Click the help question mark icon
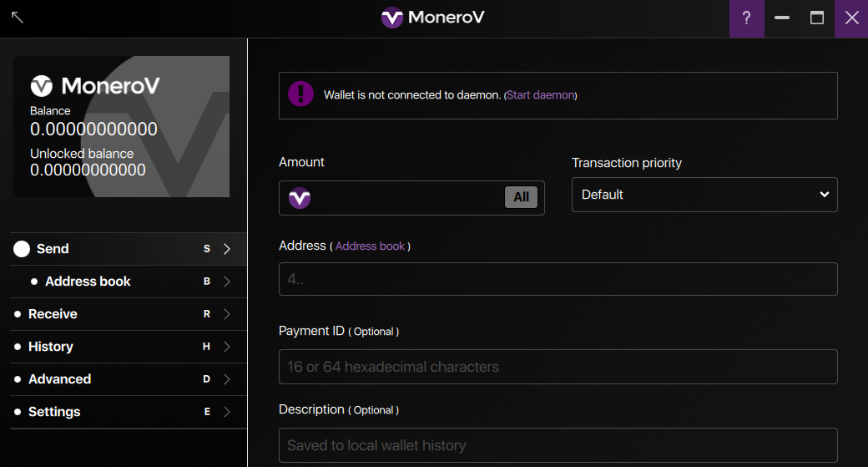The height and width of the screenshot is (467, 868). 746,18
